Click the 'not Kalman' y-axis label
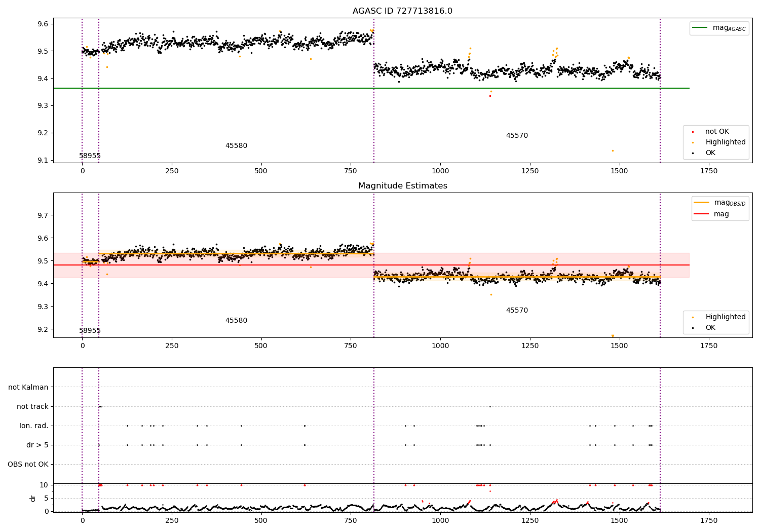Viewport: 760px width, 532px height. pyautogui.click(x=28, y=387)
